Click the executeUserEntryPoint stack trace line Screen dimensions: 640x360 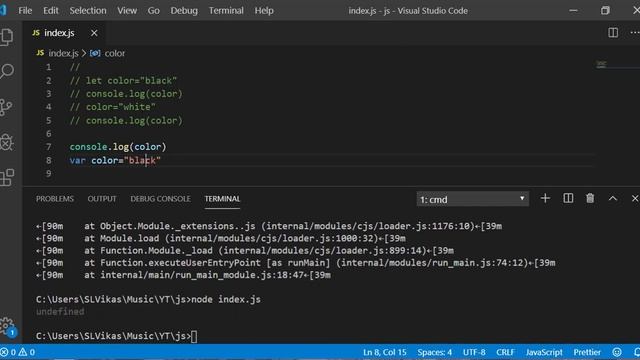[296, 263]
